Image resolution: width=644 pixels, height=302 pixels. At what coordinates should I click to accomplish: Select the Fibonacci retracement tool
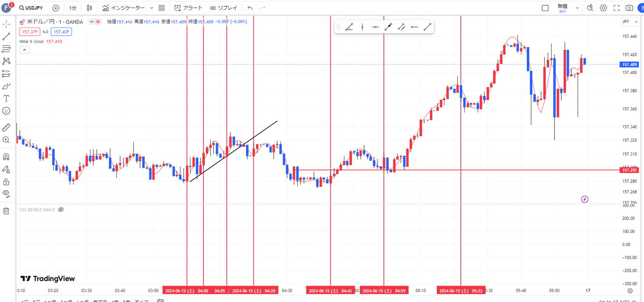click(x=6, y=49)
